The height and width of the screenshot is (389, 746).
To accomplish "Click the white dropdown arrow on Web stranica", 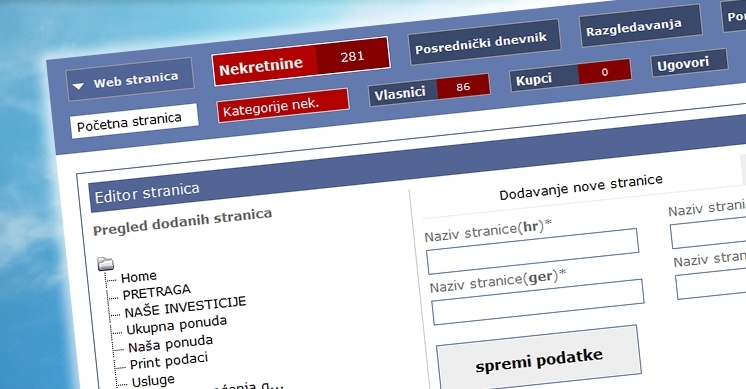I will (79, 86).
